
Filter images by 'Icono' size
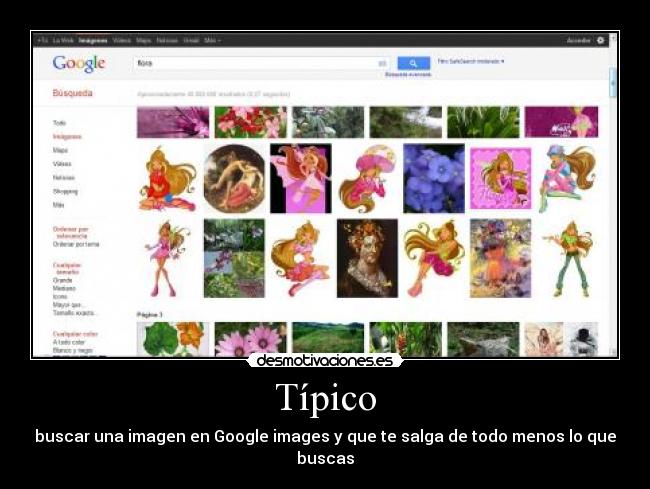60,296
